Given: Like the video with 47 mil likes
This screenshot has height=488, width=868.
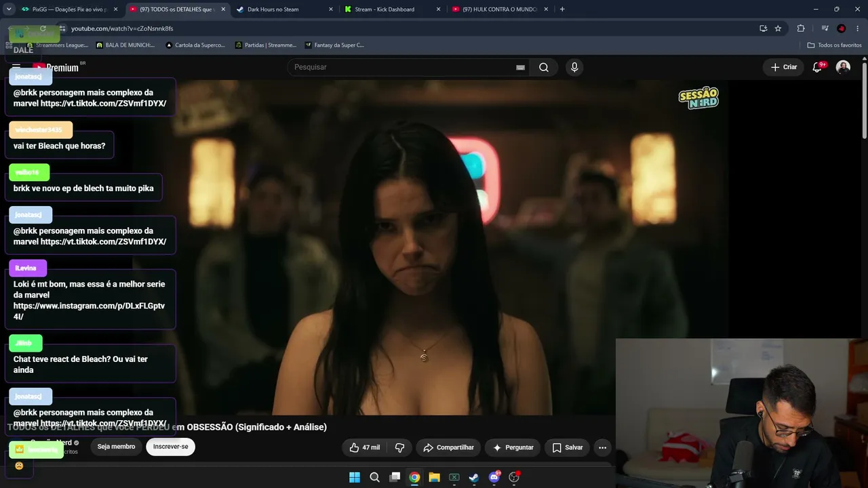Looking at the screenshot, I should coord(365,447).
